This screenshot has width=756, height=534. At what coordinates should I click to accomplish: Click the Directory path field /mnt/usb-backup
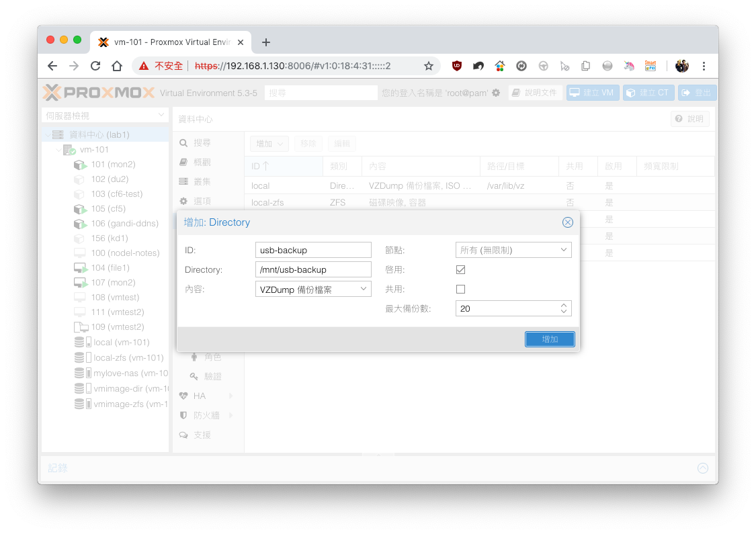[x=313, y=269]
